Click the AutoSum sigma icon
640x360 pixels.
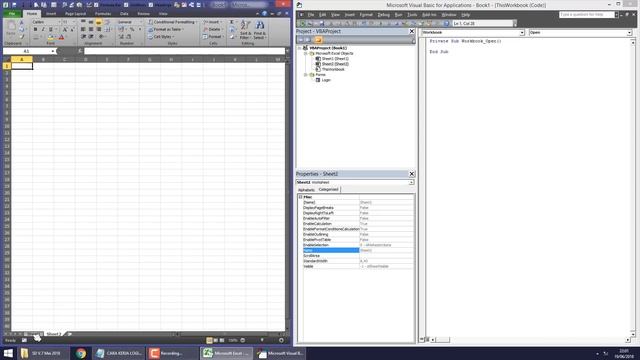click(232, 22)
